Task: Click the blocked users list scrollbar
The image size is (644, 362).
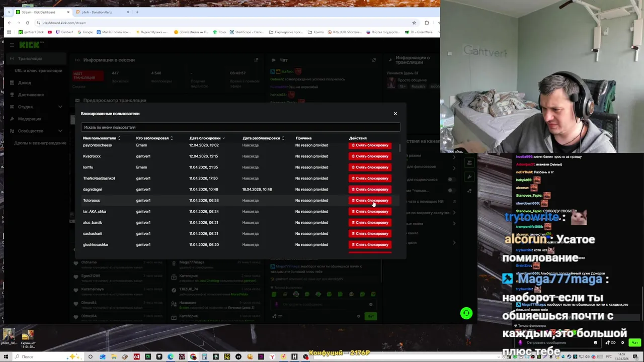Action: click(400, 148)
